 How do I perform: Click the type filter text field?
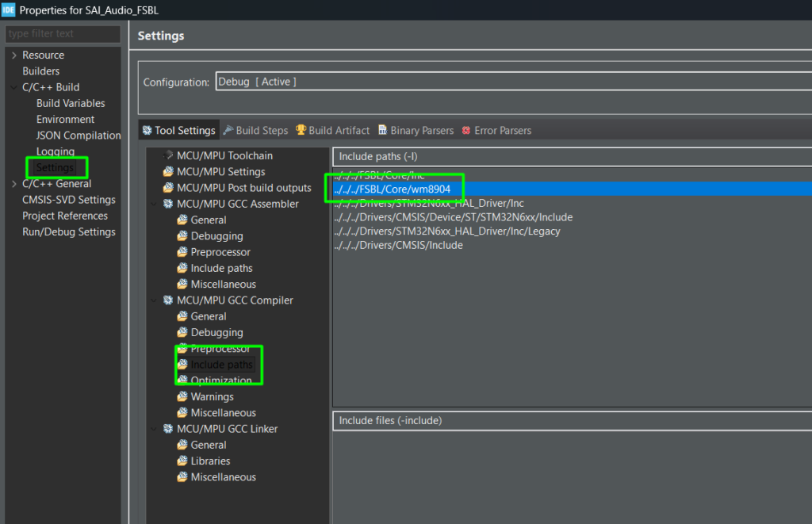63,34
